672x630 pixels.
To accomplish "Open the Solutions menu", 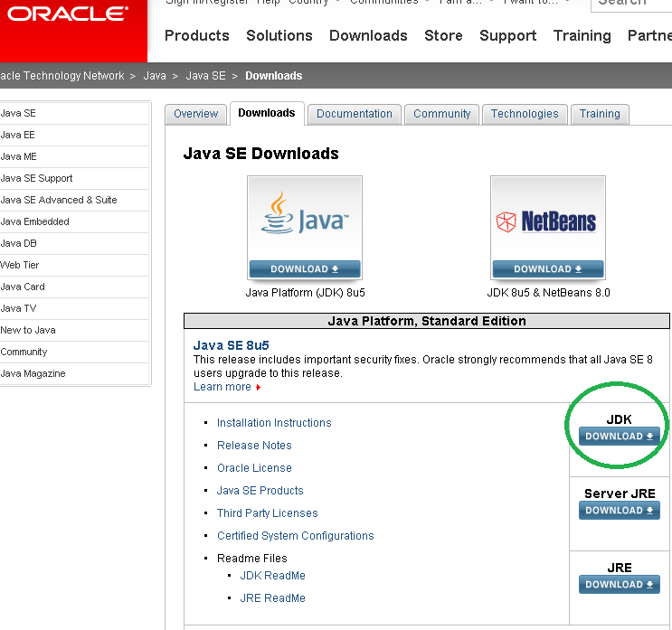I will coord(279,35).
